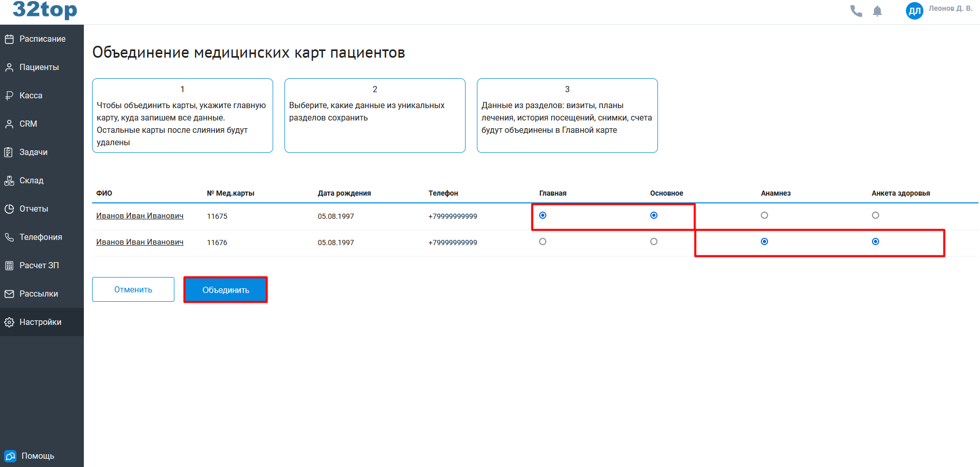Viewport: 980px width, 467px height.
Task: Open the Пациенты menu section
Action: (39, 67)
